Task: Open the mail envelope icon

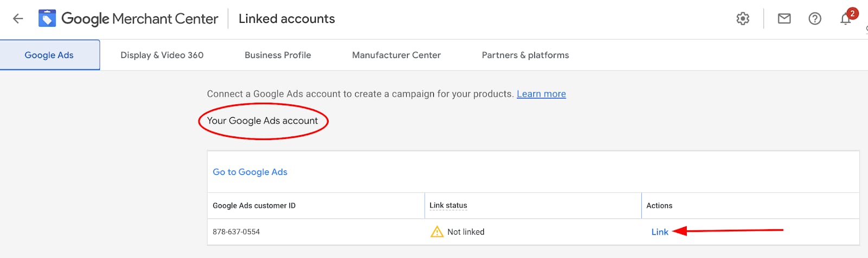Action: (x=784, y=19)
